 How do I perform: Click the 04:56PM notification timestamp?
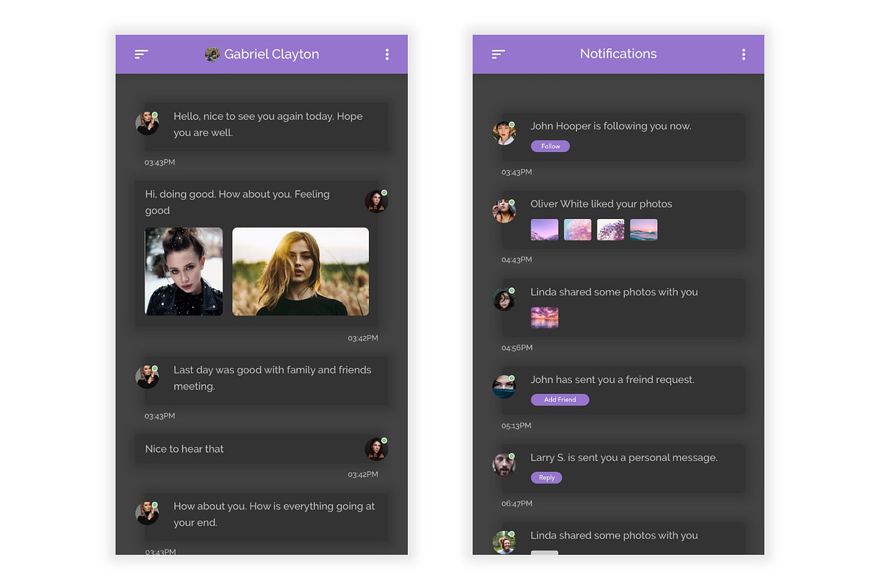coord(517,348)
